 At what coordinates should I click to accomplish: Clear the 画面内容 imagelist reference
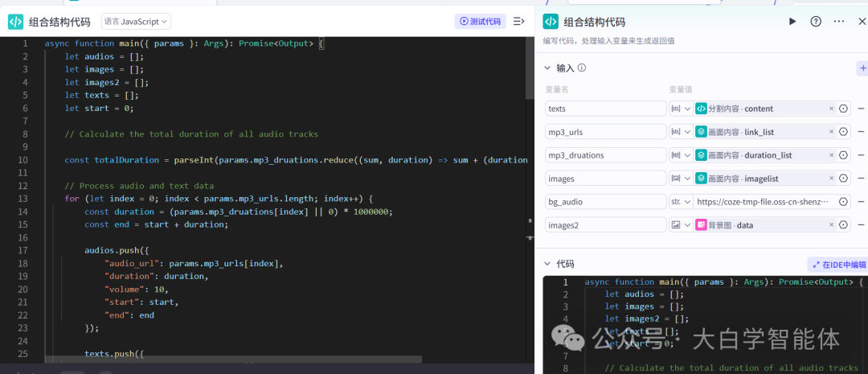(831, 179)
